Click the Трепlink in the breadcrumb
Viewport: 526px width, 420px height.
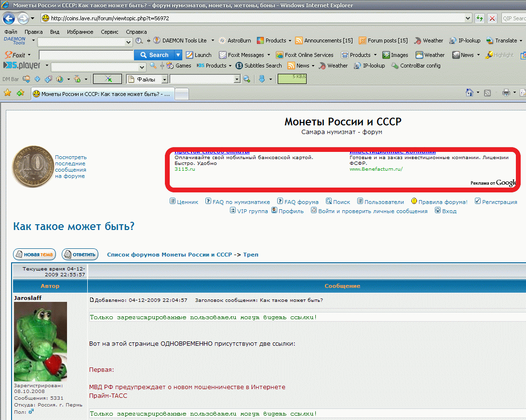(251, 255)
